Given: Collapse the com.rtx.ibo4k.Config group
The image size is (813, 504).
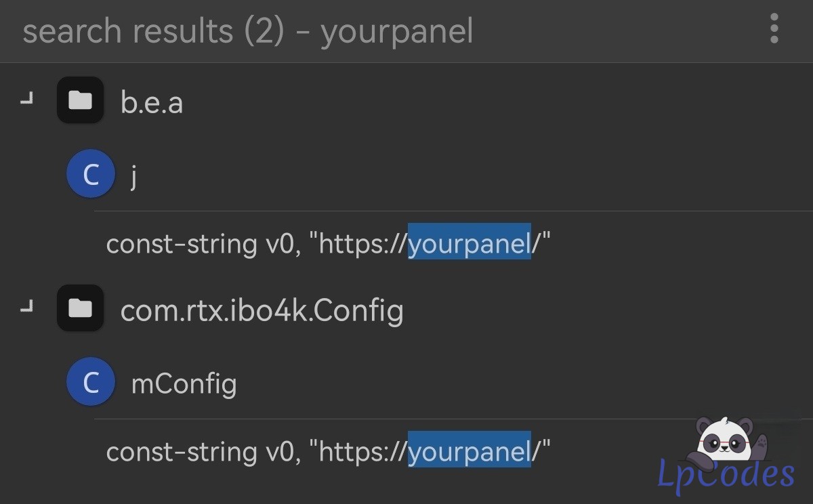Looking at the screenshot, I should click(27, 309).
